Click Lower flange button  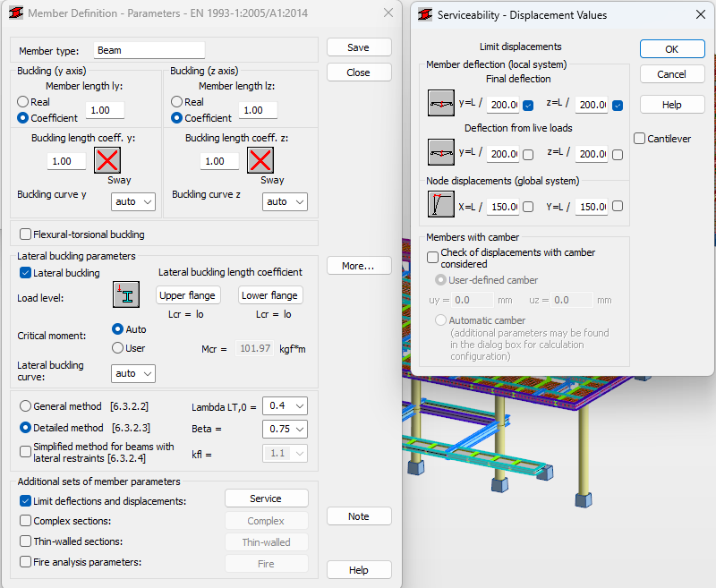coord(270,295)
